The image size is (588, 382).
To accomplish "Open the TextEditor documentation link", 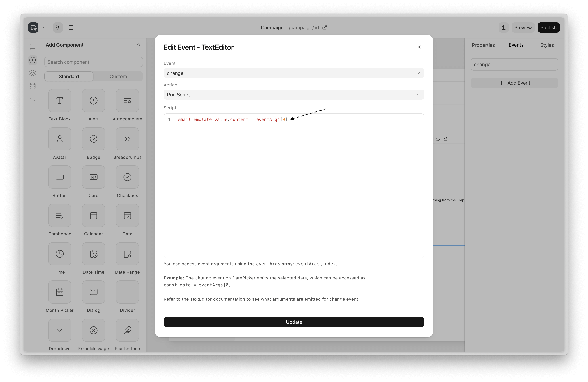I will click(x=217, y=299).
